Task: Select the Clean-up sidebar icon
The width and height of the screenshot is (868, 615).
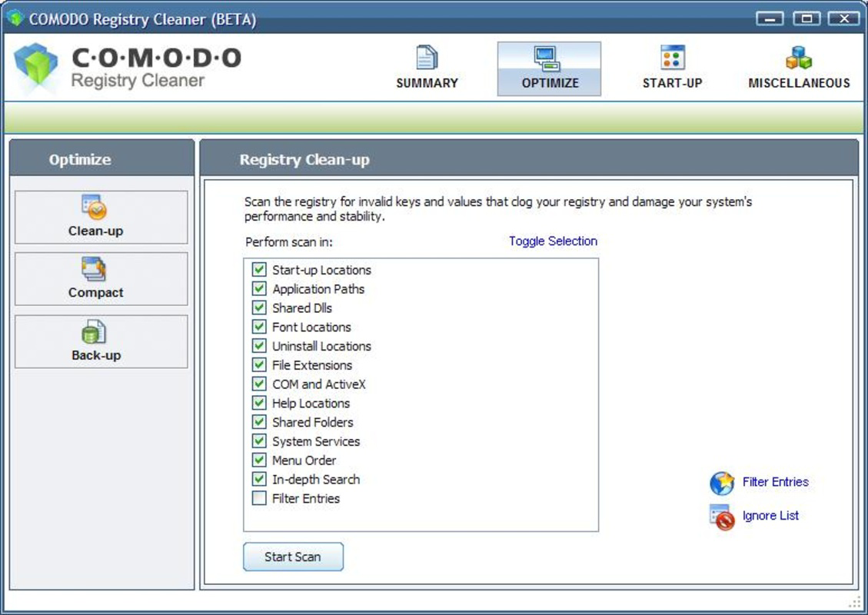Action: [94, 207]
